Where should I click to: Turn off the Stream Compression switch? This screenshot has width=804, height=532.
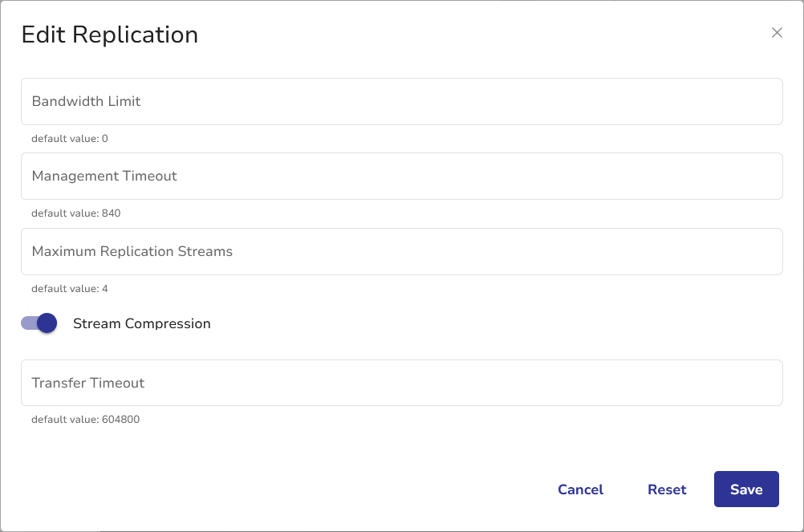pos(39,323)
